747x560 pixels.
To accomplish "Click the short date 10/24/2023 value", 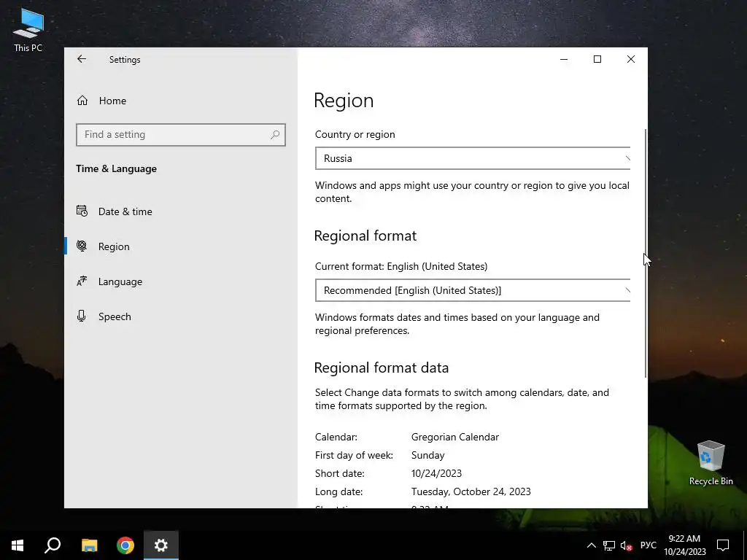I will tap(436, 473).
